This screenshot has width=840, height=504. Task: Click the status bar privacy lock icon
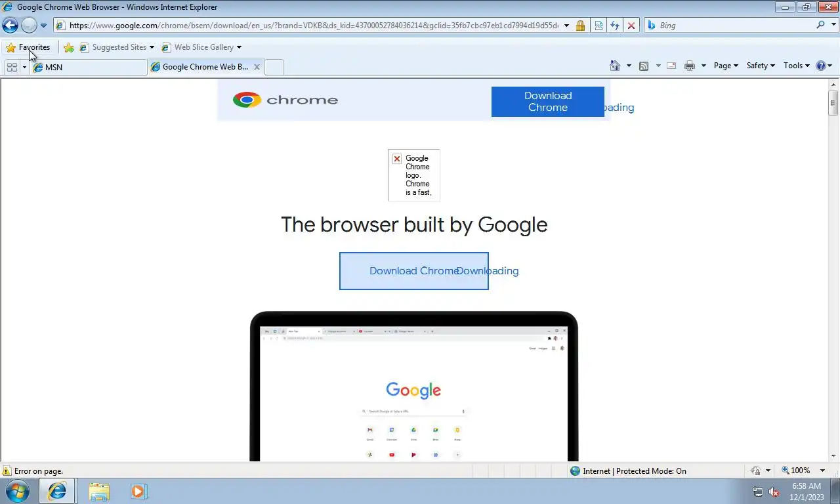click(755, 471)
